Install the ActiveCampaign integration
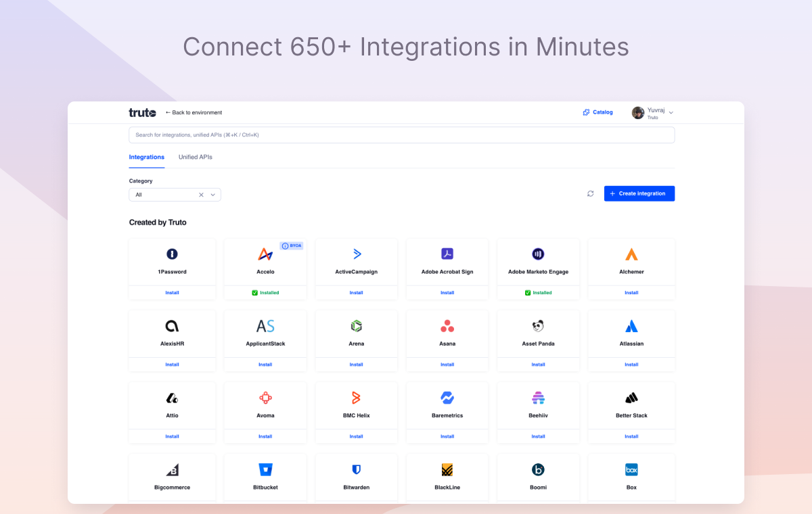812x514 pixels. coord(357,293)
